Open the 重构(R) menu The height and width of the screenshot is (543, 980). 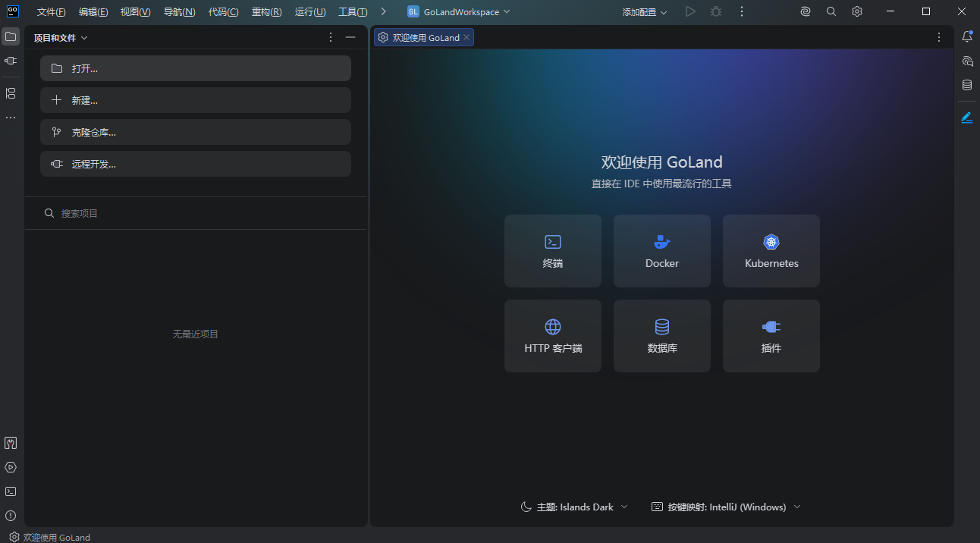266,12
